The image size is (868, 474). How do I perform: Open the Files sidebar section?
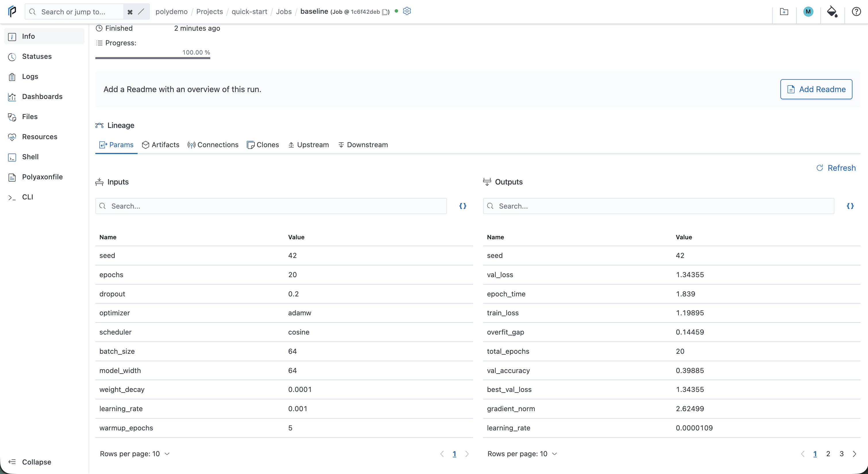(44, 116)
